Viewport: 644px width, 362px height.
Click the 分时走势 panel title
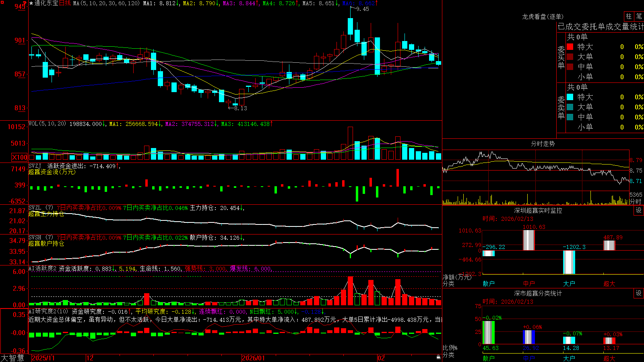543,144
